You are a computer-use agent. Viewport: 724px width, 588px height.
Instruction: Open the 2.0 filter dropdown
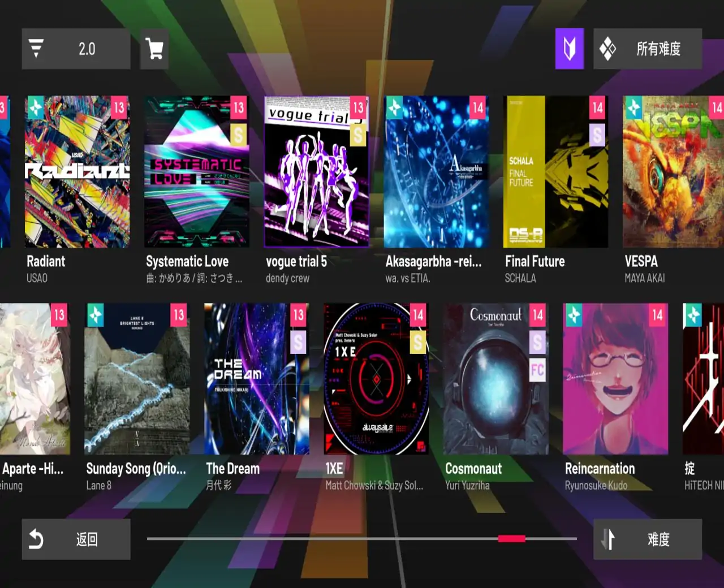click(x=76, y=49)
